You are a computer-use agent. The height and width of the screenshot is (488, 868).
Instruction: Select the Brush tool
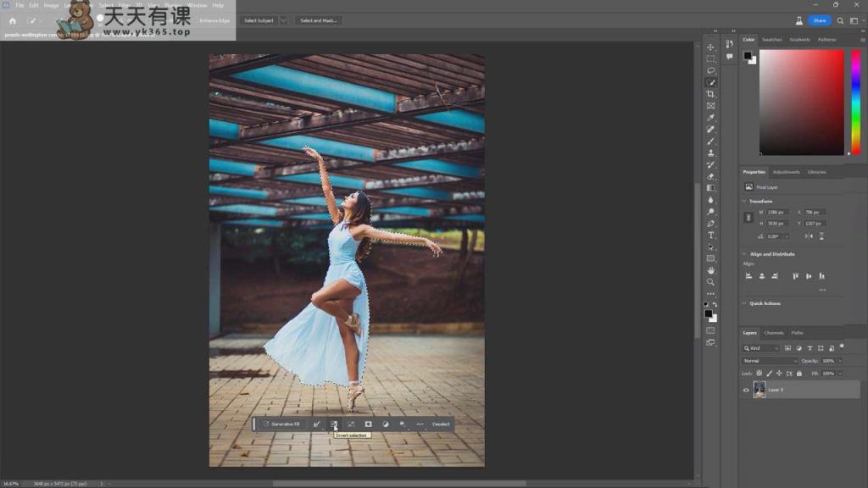(711, 141)
